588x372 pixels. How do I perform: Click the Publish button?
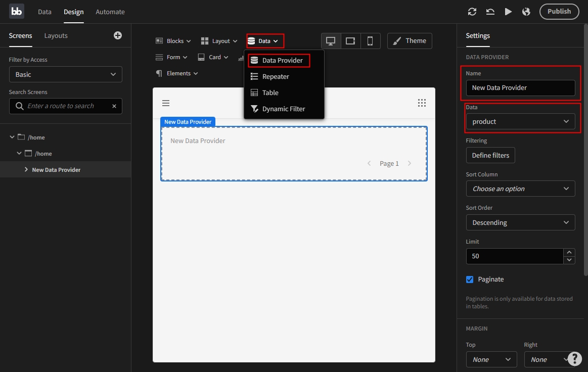pyautogui.click(x=559, y=12)
